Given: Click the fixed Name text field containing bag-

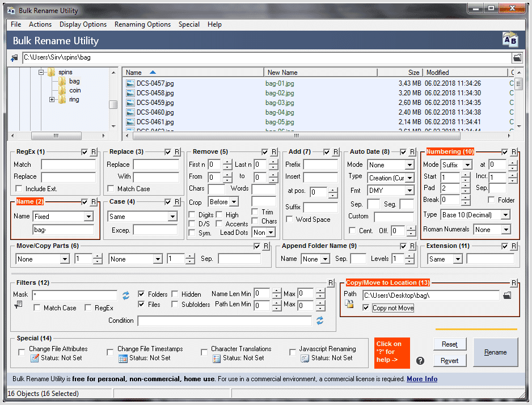Looking at the screenshot, I should coord(64,230).
